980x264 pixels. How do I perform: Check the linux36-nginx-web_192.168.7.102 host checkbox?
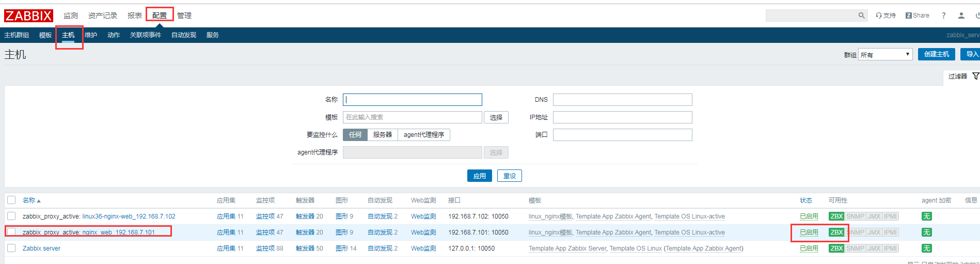pyautogui.click(x=11, y=216)
